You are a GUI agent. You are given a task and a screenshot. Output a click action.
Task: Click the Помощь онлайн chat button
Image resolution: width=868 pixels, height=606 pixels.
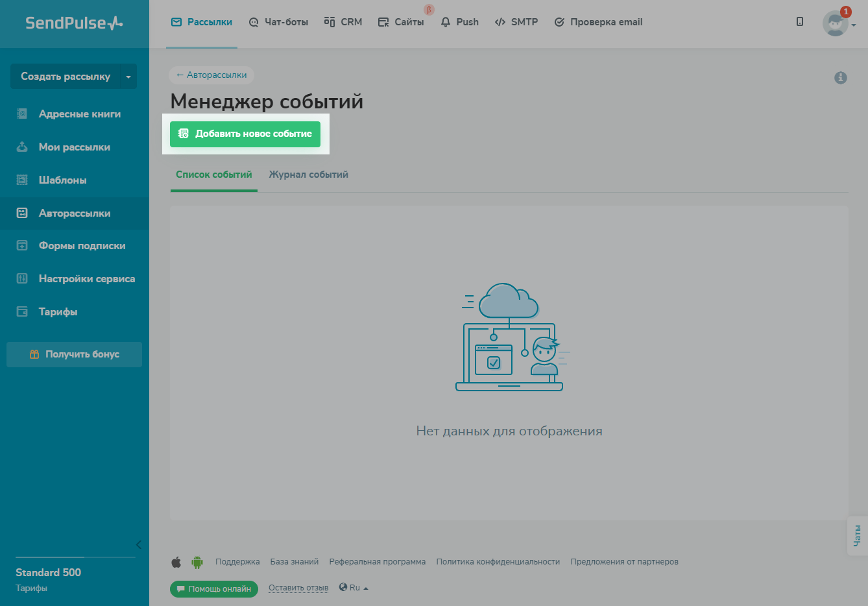tap(214, 589)
